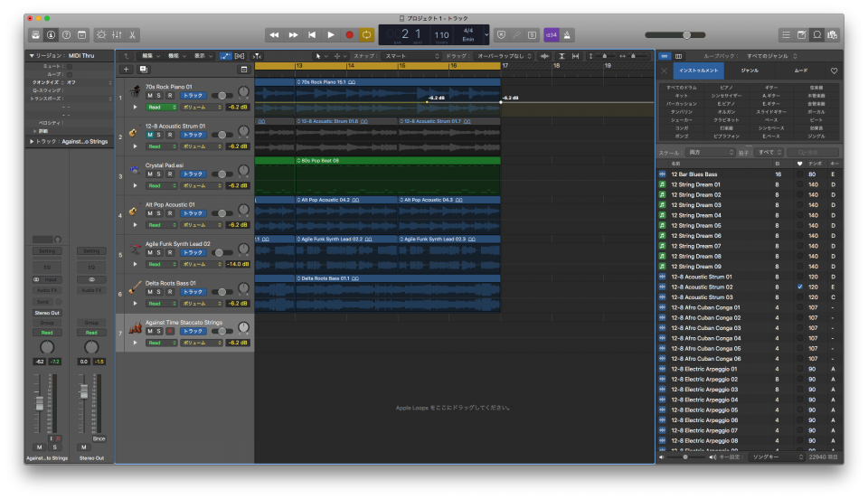Viewport: 868px width, 499px height.
Task: Select the 12 Bar Blues Bass loop
Action: 750,174
